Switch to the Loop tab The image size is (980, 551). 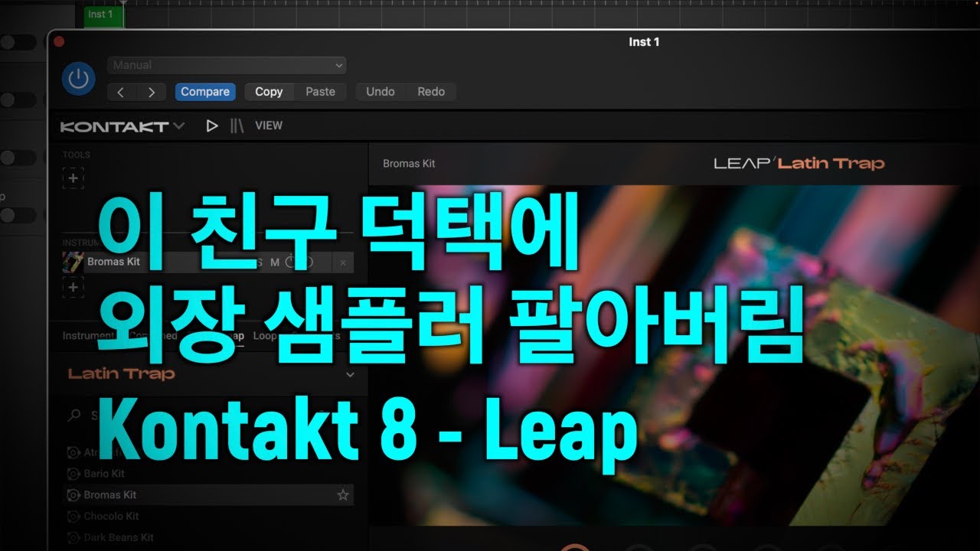pos(265,335)
